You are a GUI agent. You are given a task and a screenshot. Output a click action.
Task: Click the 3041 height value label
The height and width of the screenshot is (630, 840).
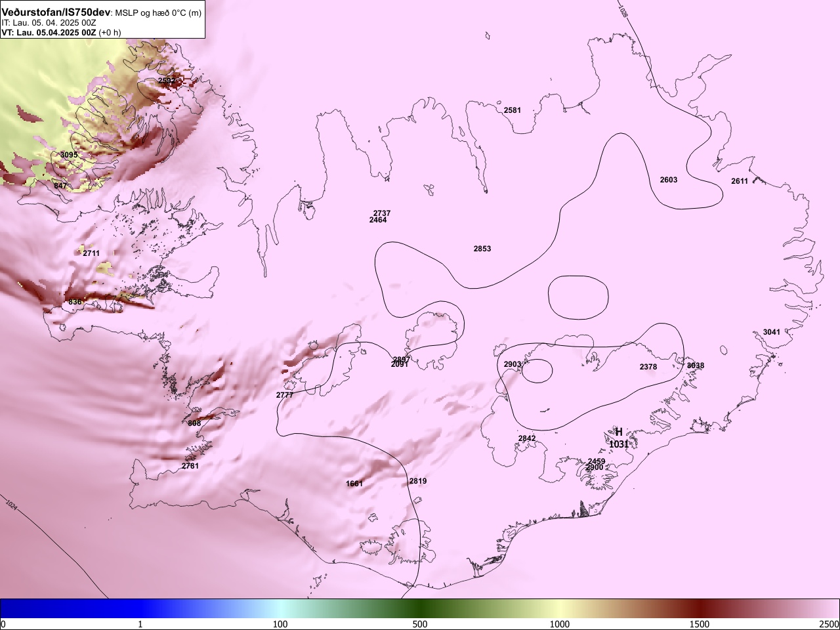pos(772,332)
